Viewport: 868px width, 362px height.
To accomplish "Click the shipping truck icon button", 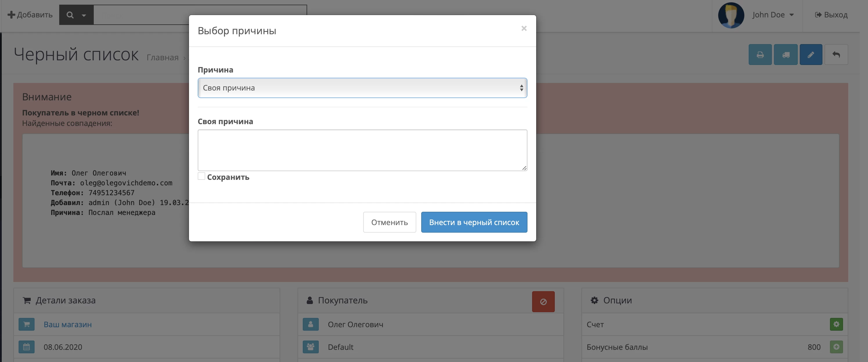I will (x=786, y=55).
